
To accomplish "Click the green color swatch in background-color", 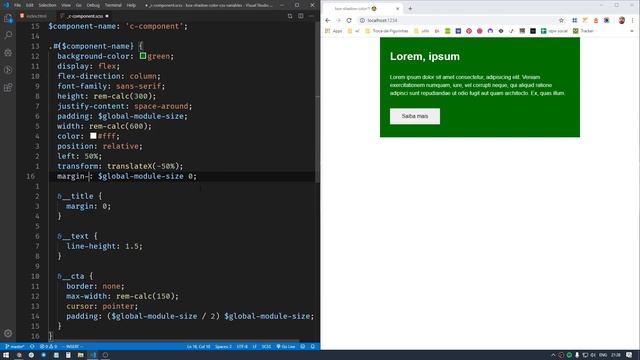I will click(x=143, y=56).
